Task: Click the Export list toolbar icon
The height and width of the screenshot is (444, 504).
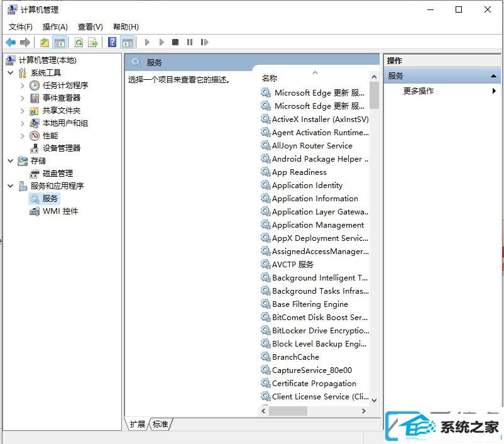Action: tap(93, 42)
